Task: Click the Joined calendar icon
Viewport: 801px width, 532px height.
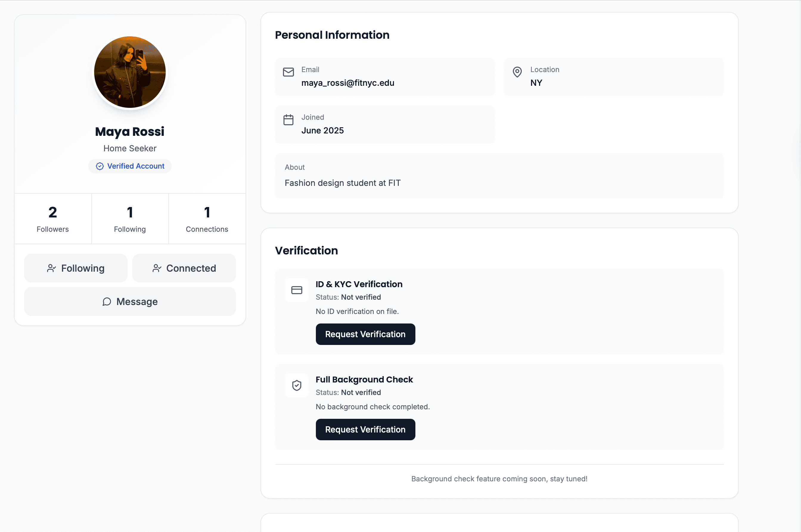Action: click(x=288, y=120)
